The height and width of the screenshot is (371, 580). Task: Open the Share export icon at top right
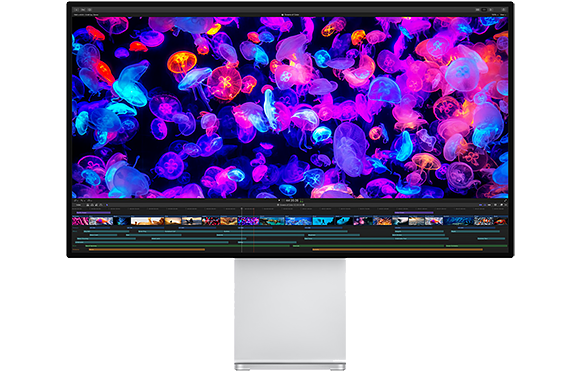tap(503, 10)
